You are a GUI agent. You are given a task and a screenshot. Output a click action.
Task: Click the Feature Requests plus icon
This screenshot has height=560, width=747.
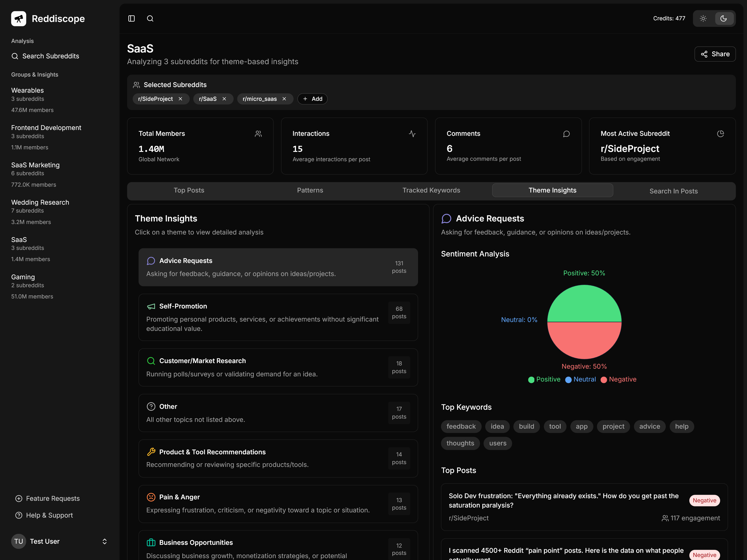[19, 498]
